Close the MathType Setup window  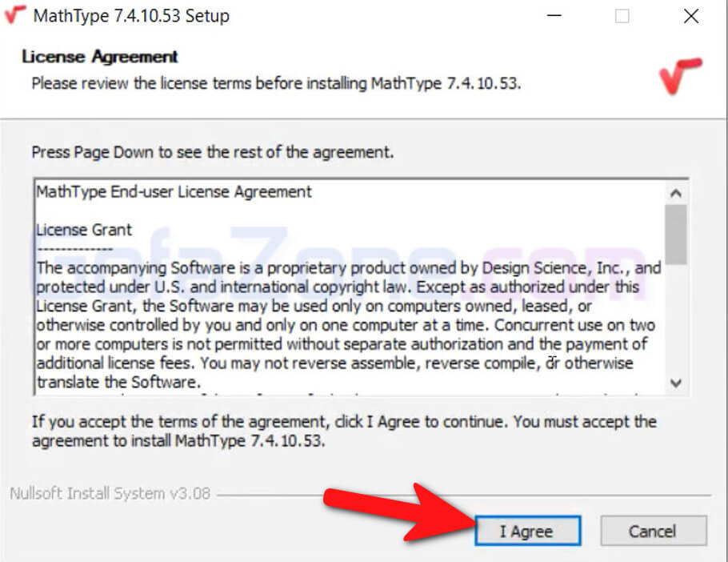691,17
